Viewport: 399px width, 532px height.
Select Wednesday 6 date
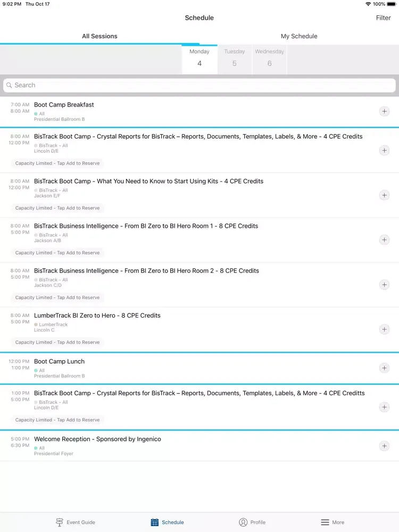[269, 60]
